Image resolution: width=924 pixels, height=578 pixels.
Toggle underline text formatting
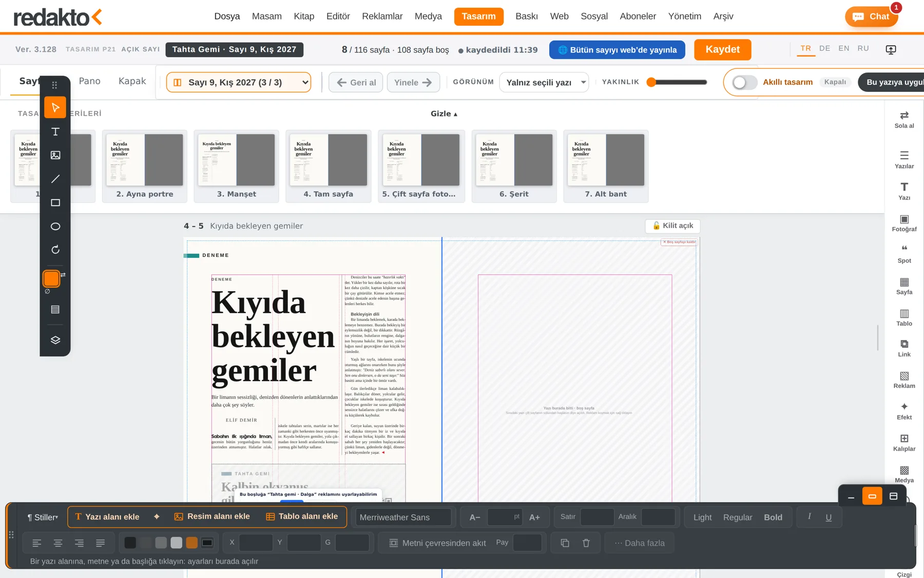click(828, 517)
